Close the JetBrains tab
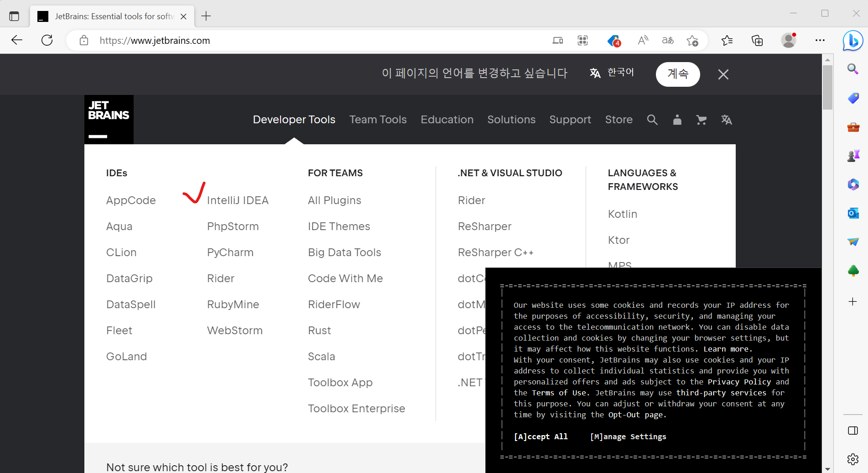The width and height of the screenshot is (868, 473). 183,16
